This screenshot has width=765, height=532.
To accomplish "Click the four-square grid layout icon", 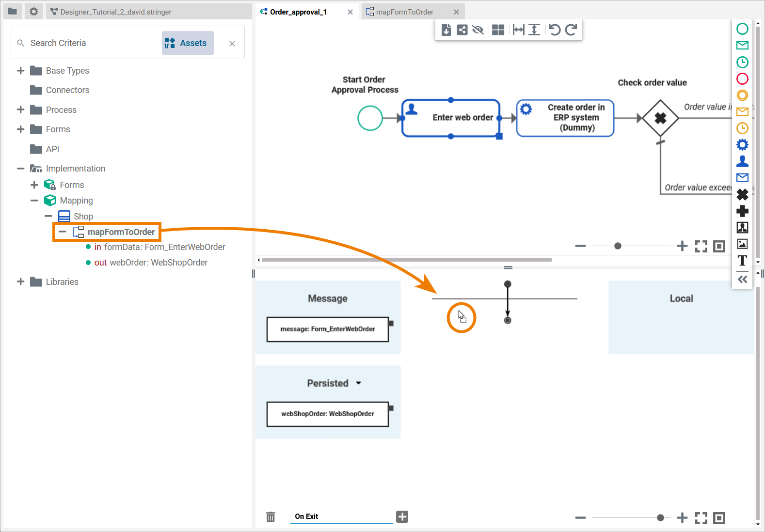I will point(498,30).
